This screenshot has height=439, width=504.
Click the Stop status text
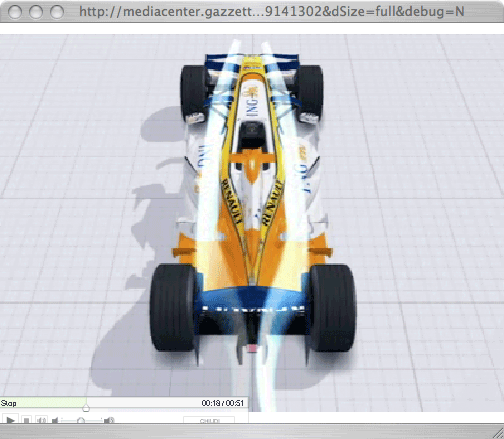click(x=8, y=403)
